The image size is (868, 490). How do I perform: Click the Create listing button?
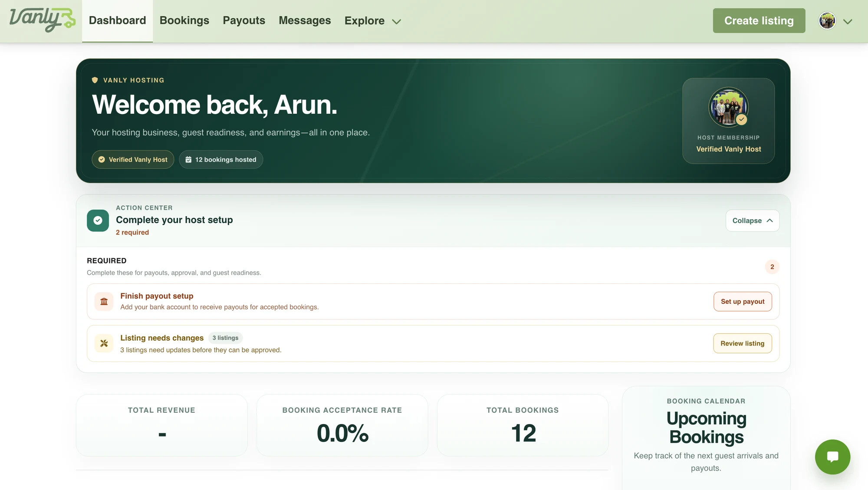click(759, 20)
